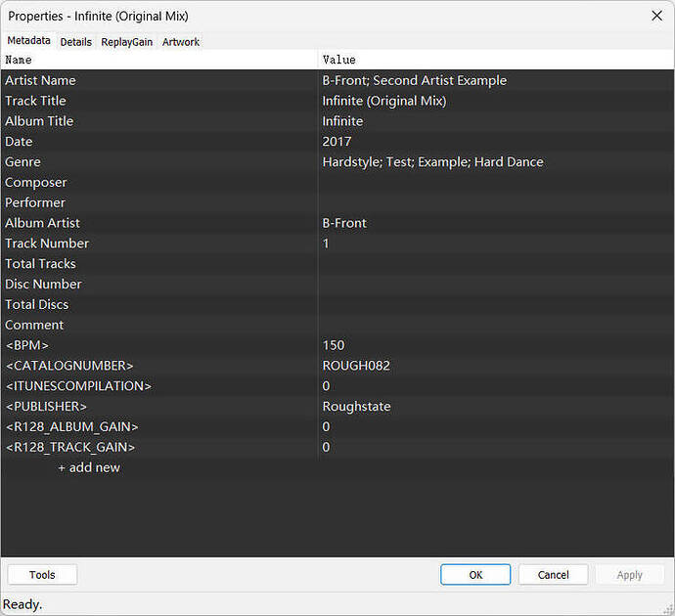Image resolution: width=675 pixels, height=616 pixels.
Task: Open the Details tab
Action: point(75,42)
